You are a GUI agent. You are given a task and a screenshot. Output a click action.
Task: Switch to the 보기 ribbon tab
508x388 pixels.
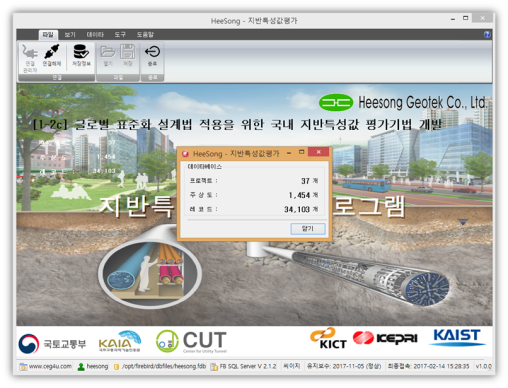tap(70, 34)
